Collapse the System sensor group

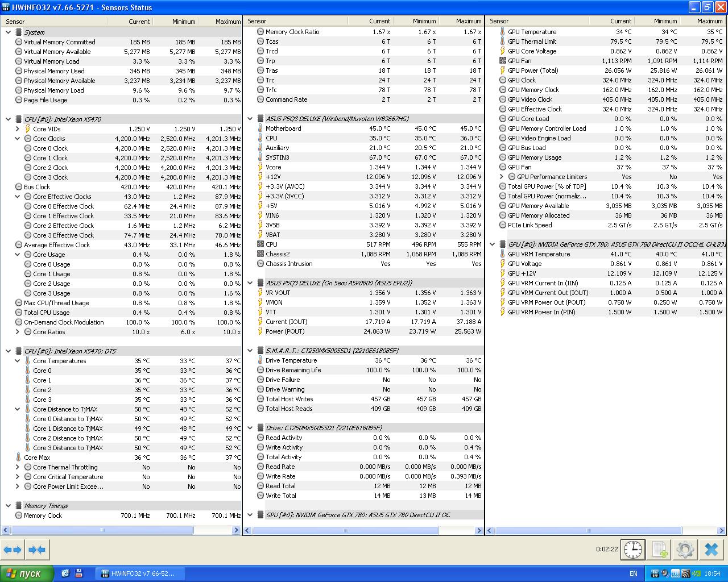click(8, 32)
